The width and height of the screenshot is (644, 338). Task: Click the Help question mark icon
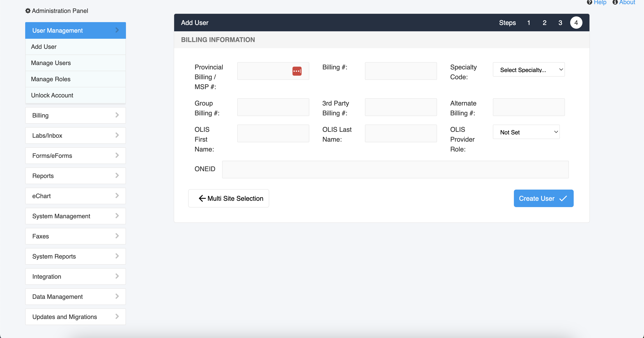point(589,2)
